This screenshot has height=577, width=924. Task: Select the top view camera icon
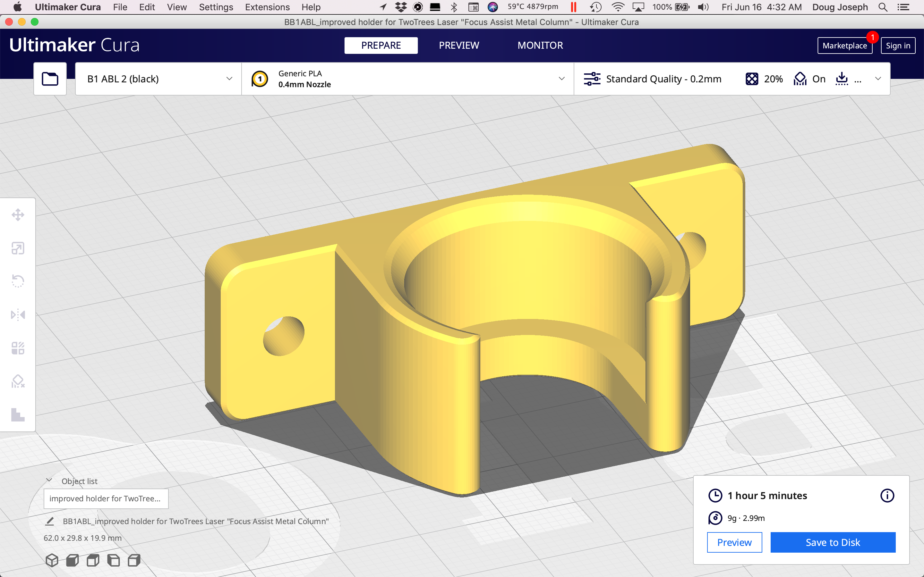click(x=93, y=560)
